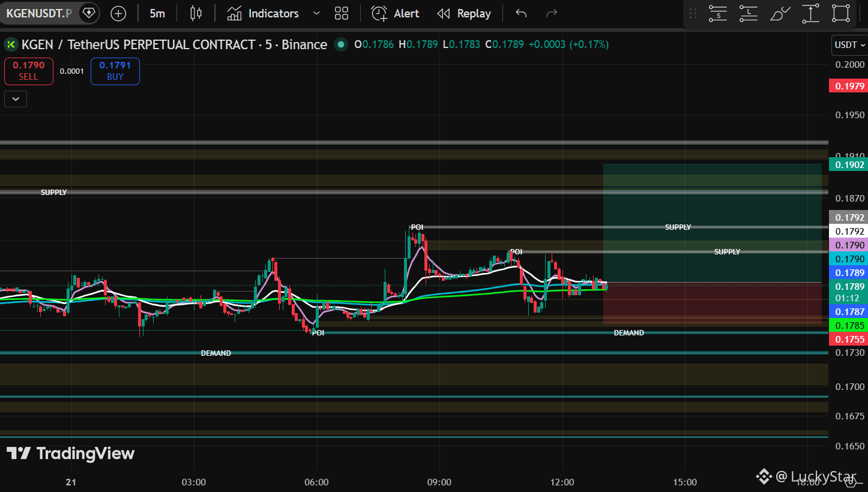
Task: Click the red 0.1979 price label
Action: (850, 86)
